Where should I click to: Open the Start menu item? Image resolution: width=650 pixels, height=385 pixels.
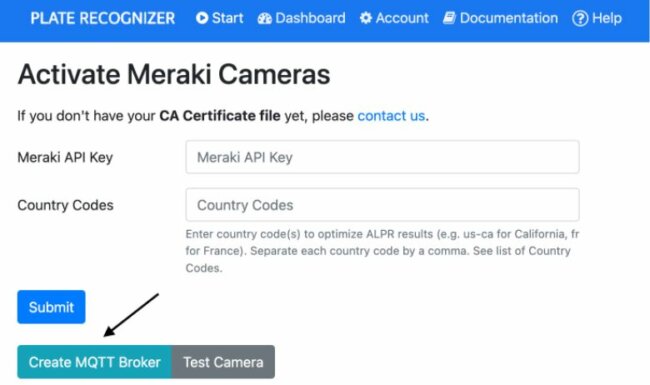coord(219,18)
